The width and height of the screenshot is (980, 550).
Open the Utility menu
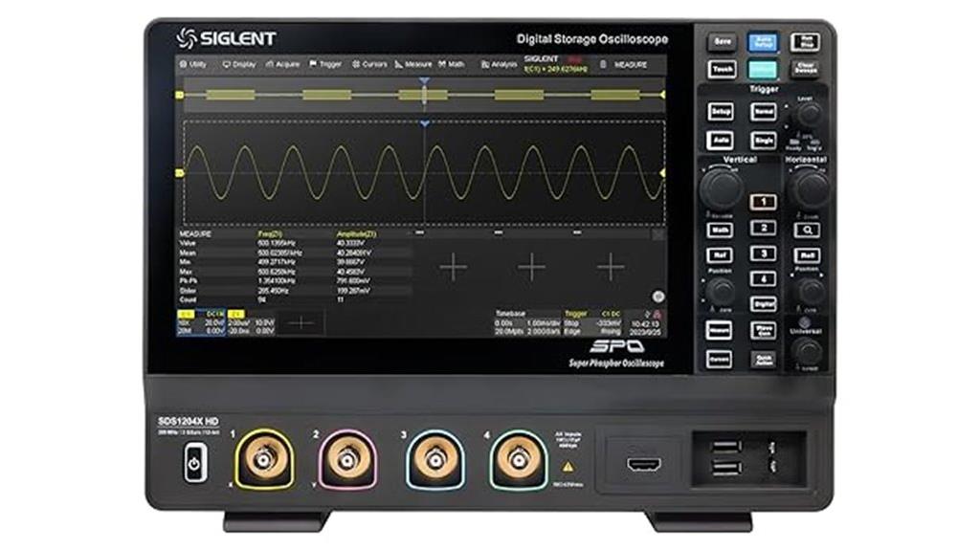pos(193,64)
